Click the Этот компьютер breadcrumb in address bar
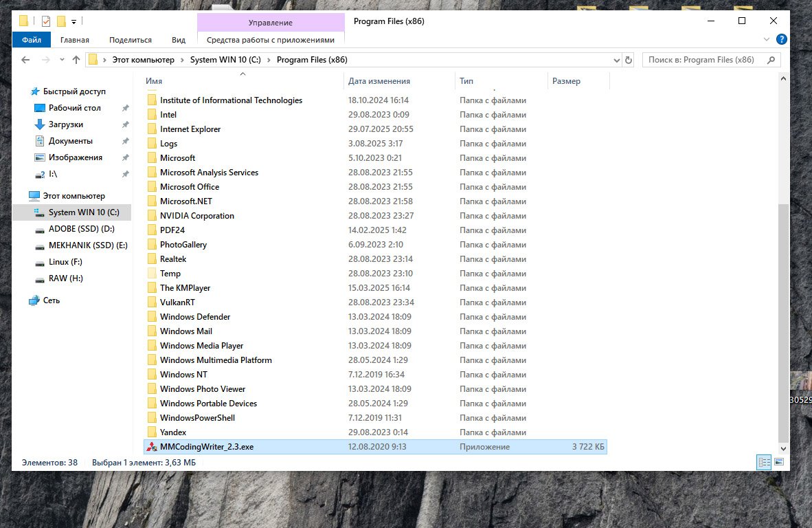This screenshot has width=812, height=528. pyautogui.click(x=144, y=60)
